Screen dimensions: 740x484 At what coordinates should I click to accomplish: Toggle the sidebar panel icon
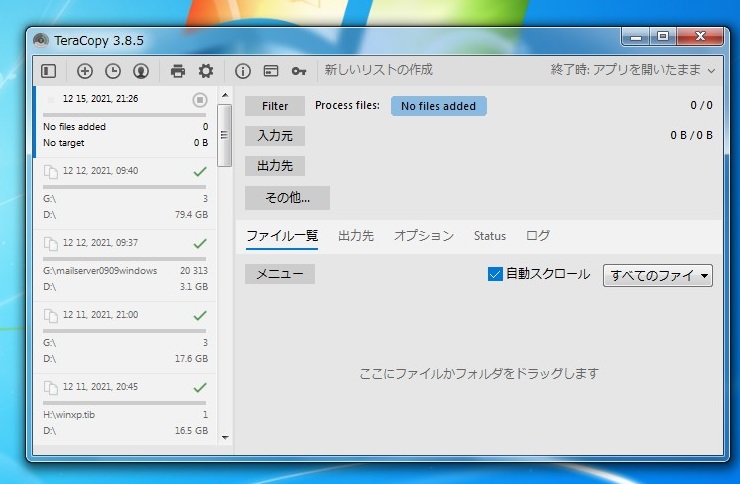point(49,71)
